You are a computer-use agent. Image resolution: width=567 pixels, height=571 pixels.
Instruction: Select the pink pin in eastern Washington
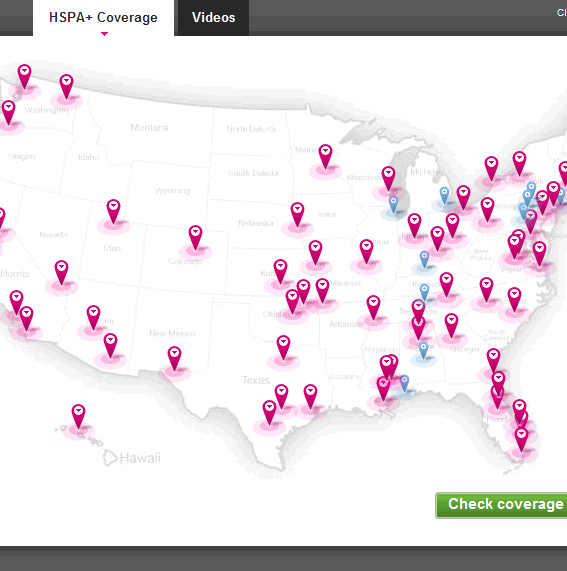66,87
